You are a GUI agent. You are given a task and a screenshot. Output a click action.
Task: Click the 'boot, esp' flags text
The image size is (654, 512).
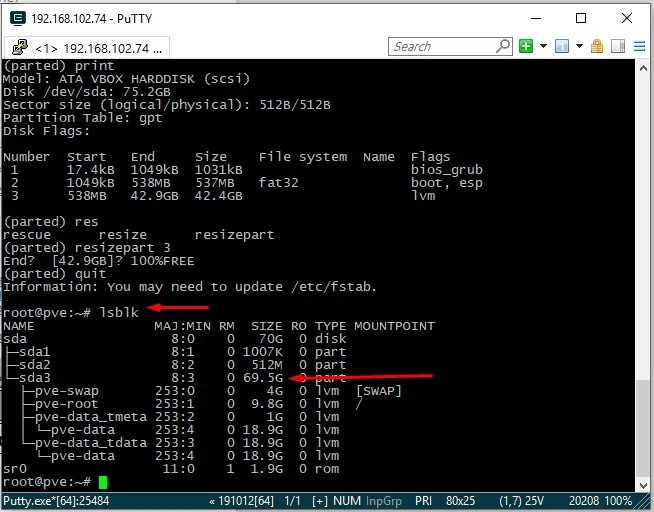coord(447,183)
